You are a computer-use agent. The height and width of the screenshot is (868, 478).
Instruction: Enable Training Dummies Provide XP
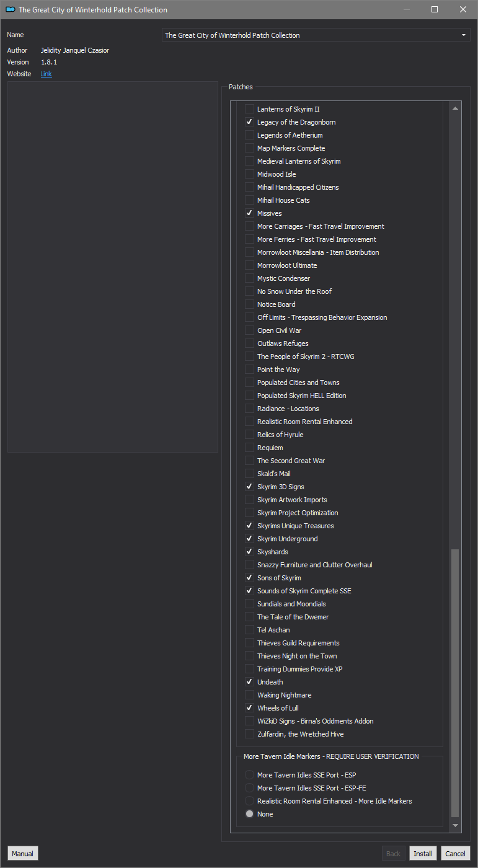coord(249,669)
